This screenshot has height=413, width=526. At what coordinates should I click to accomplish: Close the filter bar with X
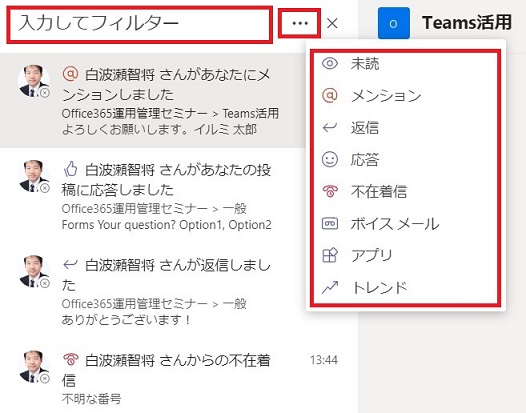pyautogui.click(x=332, y=23)
